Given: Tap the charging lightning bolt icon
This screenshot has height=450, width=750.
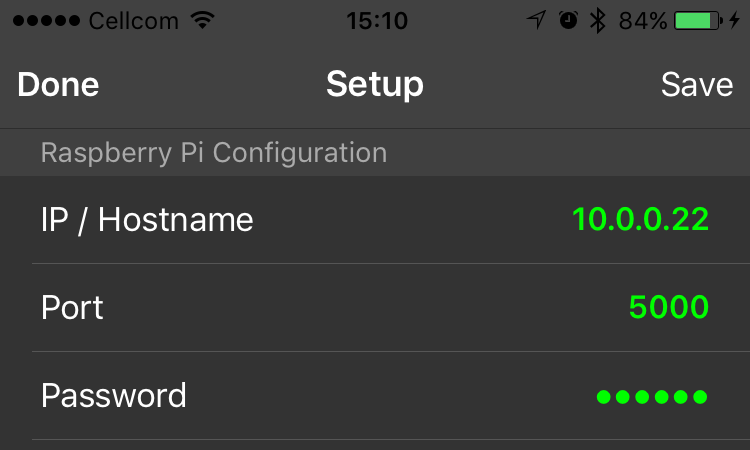Looking at the screenshot, I should [x=735, y=20].
